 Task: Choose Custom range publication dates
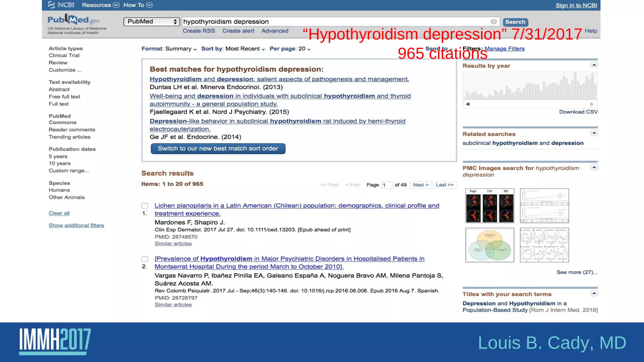[x=69, y=170]
